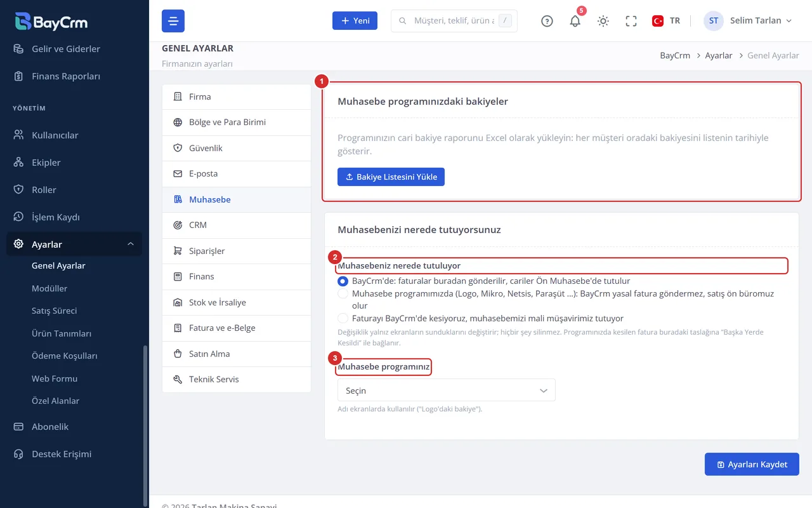Screen dimensions: 812x508
Task: Open the Muhasebe programınız Seçin dropdown
Action: click(447, 391)
